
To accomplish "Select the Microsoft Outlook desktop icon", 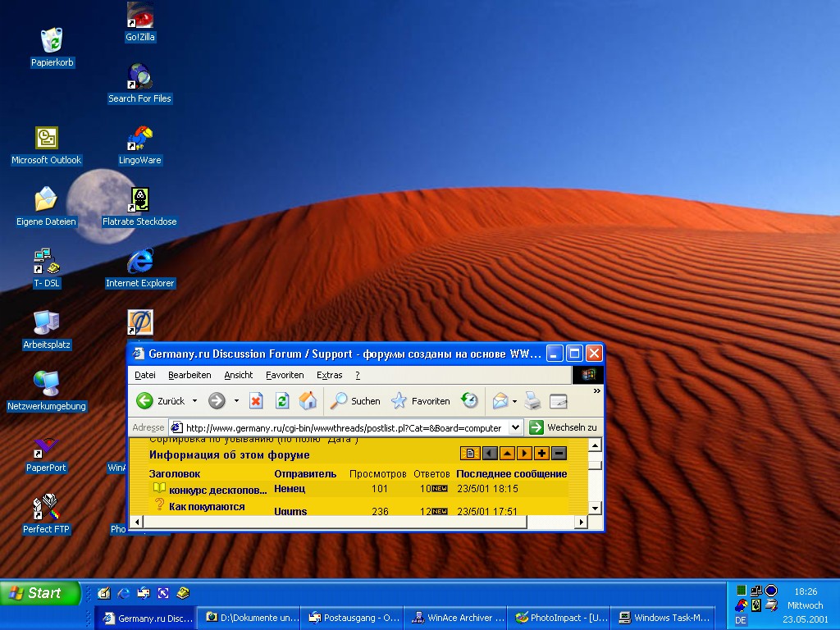I will [47, 145].
